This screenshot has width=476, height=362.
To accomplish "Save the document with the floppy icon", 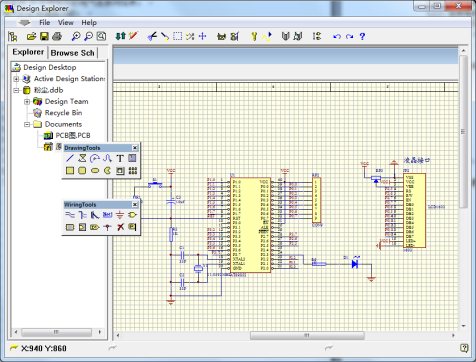I will click(x=44, y=36).
